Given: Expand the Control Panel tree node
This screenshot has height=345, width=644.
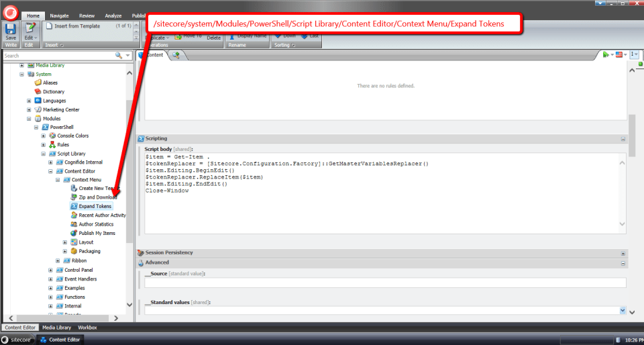Looking at the screenshot, I should (x=50, y=270).
